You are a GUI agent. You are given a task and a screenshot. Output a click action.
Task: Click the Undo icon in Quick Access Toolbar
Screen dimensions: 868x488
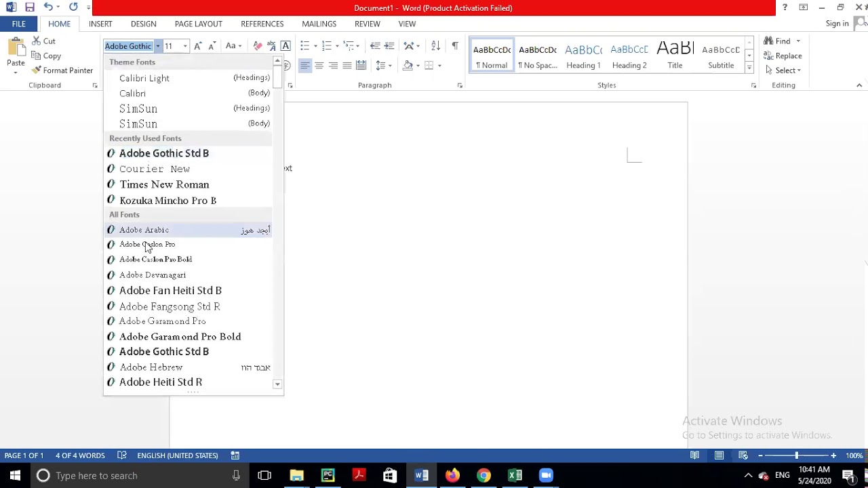pos(48,7)
